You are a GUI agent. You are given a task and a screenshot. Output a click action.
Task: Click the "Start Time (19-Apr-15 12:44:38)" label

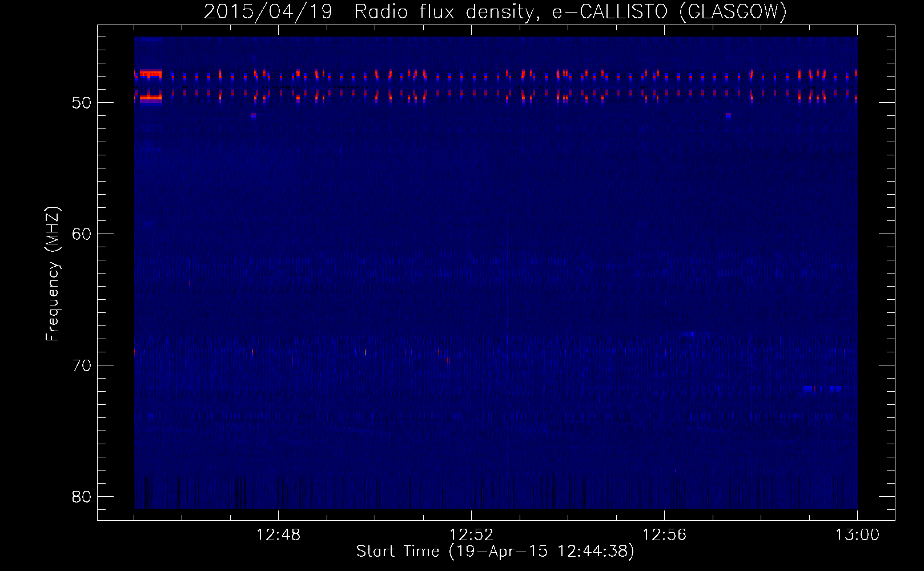(x=495, y=552)
